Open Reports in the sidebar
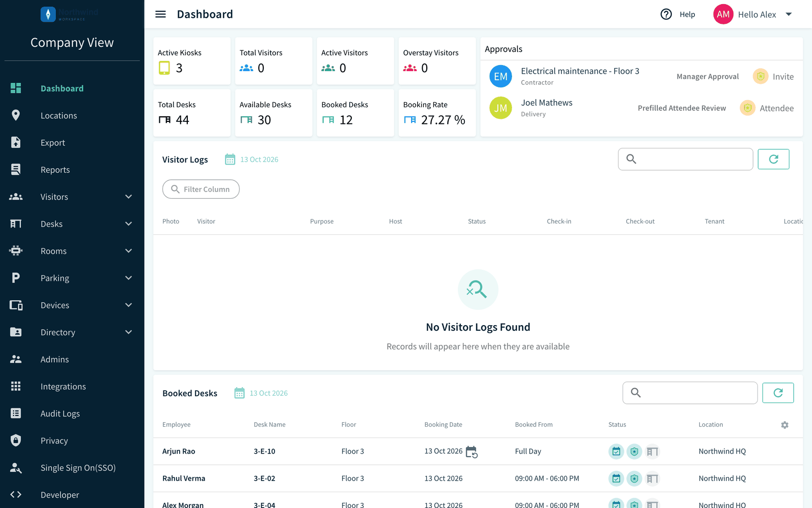Screen dimensions: 812x508 72,170
